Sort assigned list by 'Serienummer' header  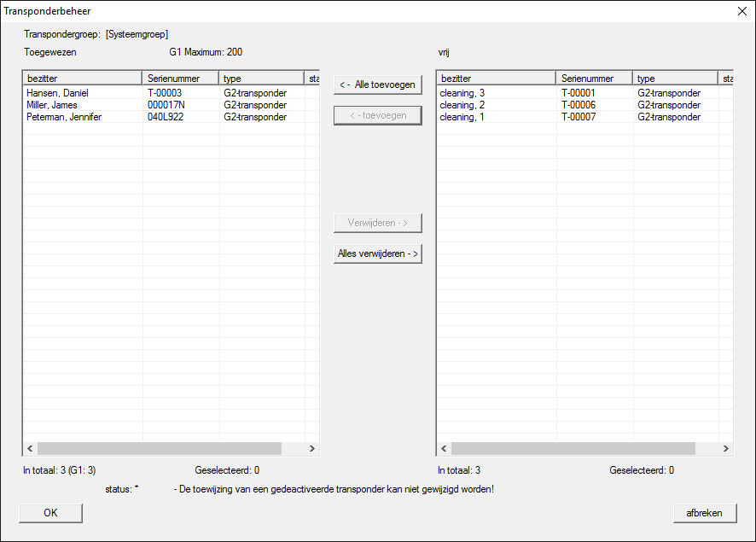[x=180, y=79]
